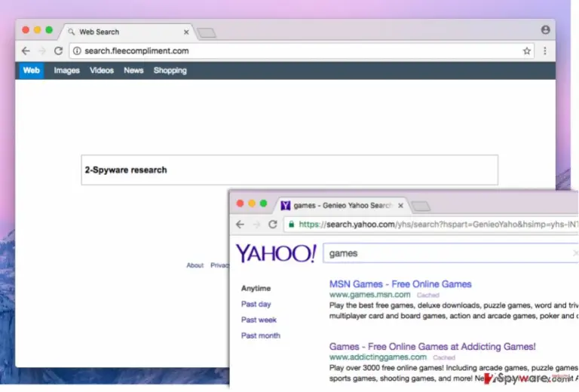The width and height of the screenshot is (579, 392).
Task: Click green padlock in Yahoo address bar
Action: pyautogui.click(x=291, y=224)
